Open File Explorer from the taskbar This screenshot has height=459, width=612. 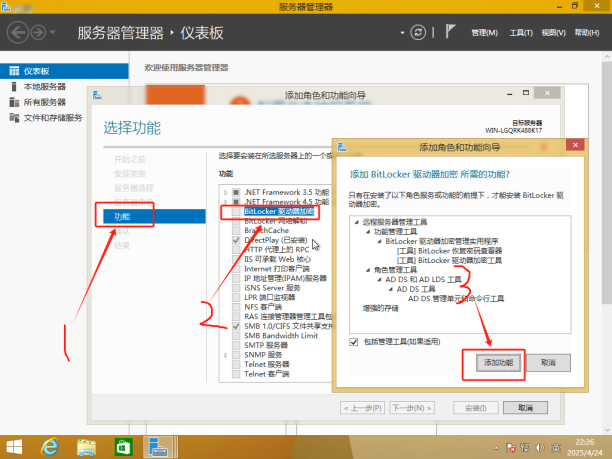[86, 448]
